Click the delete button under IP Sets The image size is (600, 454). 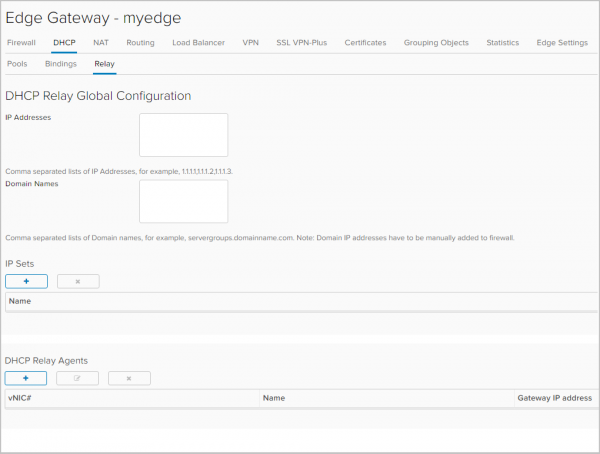(x=78, y=281)
